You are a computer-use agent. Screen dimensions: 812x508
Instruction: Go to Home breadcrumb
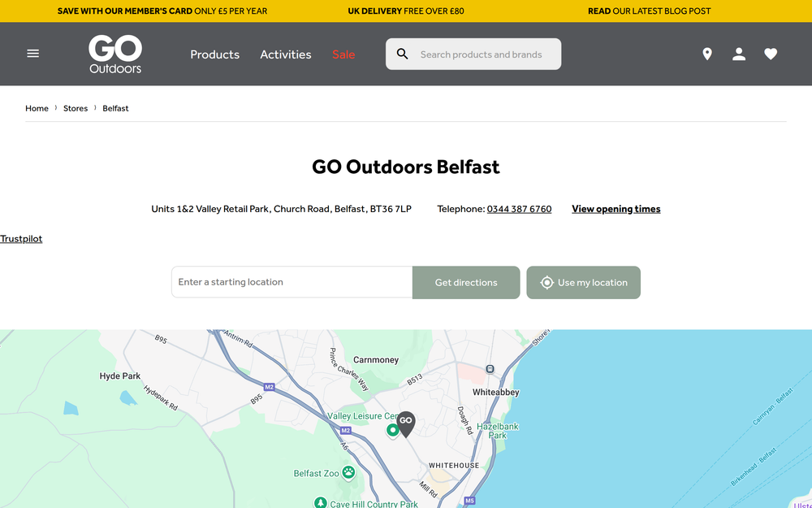pyautogui.click(x=37, y=108)
